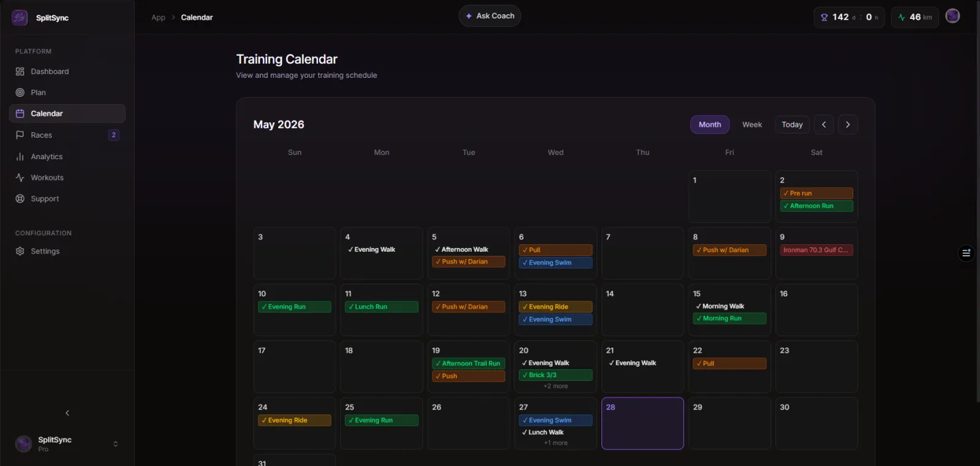The height and width of the screenshot is (466, 980).
Task: Open the Support page
Action: click(67, 198)
